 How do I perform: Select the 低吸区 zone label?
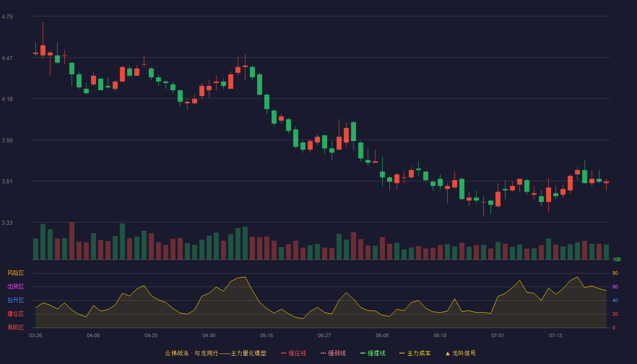pyautogui.click(x=15, y=327)
